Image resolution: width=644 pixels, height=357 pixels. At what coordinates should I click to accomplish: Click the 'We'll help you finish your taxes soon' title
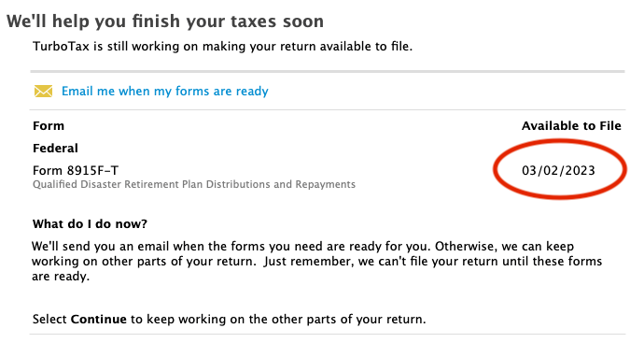[x=165, y=21]
